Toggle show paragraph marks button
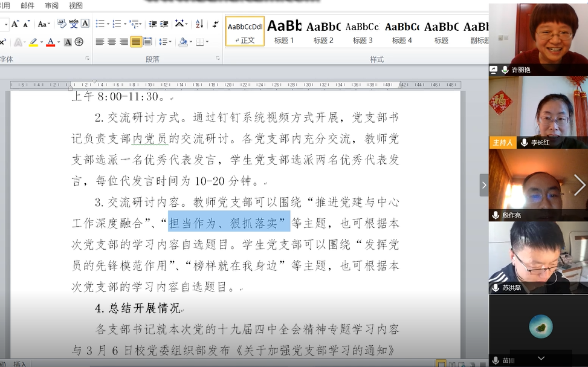The height and width of the screenshot is (367, 588). [x=216, y=24]
